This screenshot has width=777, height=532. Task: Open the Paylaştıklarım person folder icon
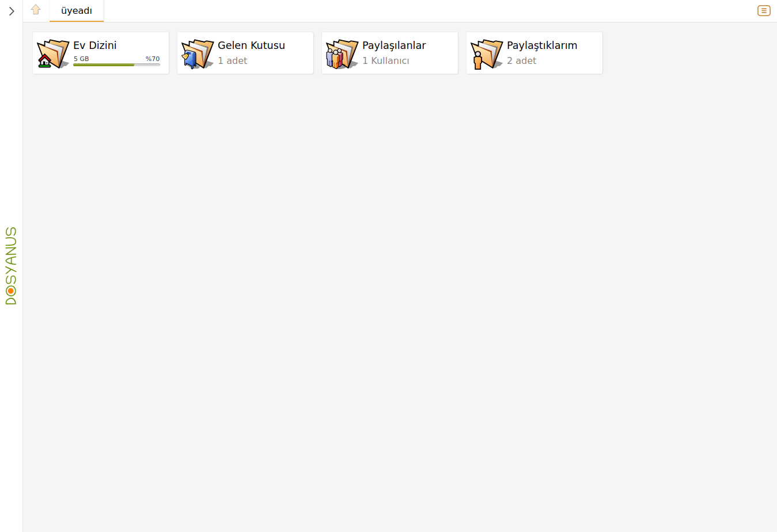coord(487,54)
